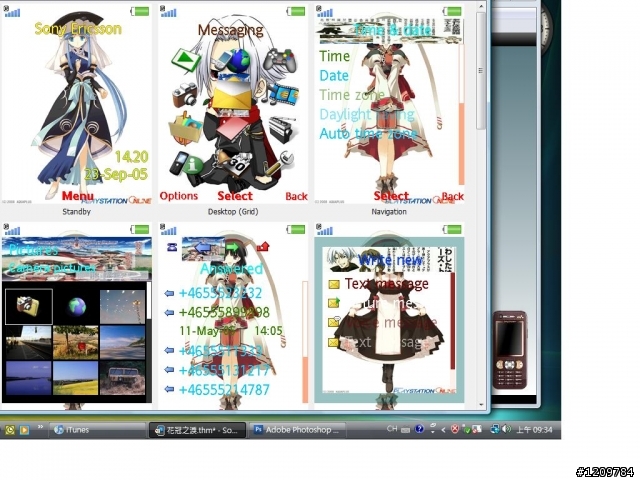Click the calendar organizer icon showing 30

[237, 164]
